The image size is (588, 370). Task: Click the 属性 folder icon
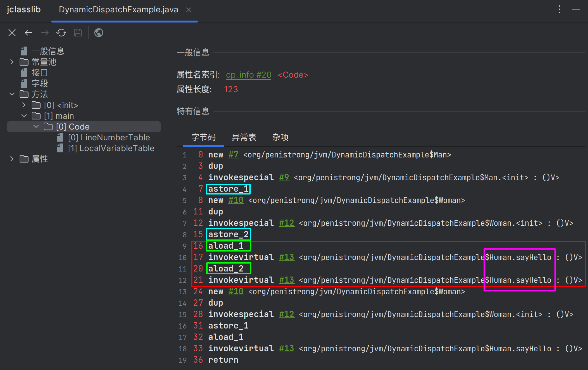(24, 159)
